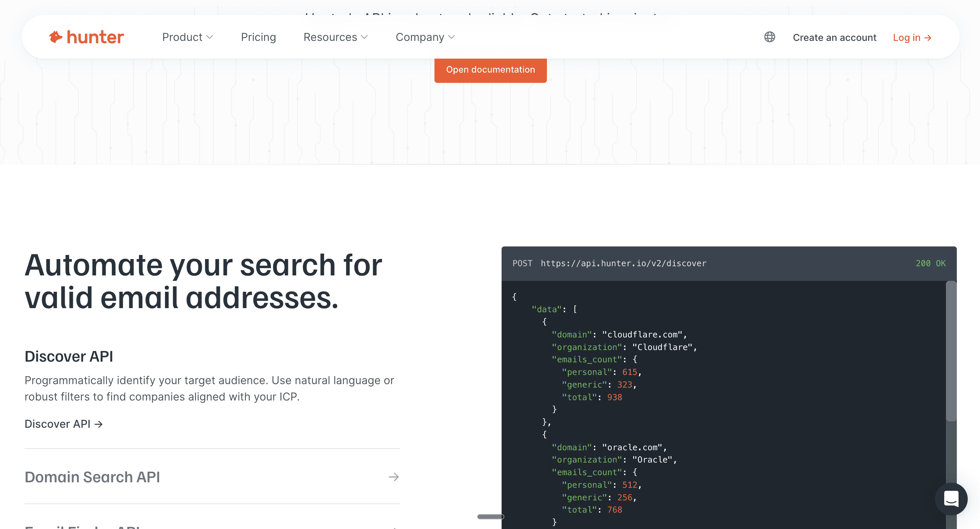
Task: Click the 200 OK status label
Action: (x=930, y=263)
